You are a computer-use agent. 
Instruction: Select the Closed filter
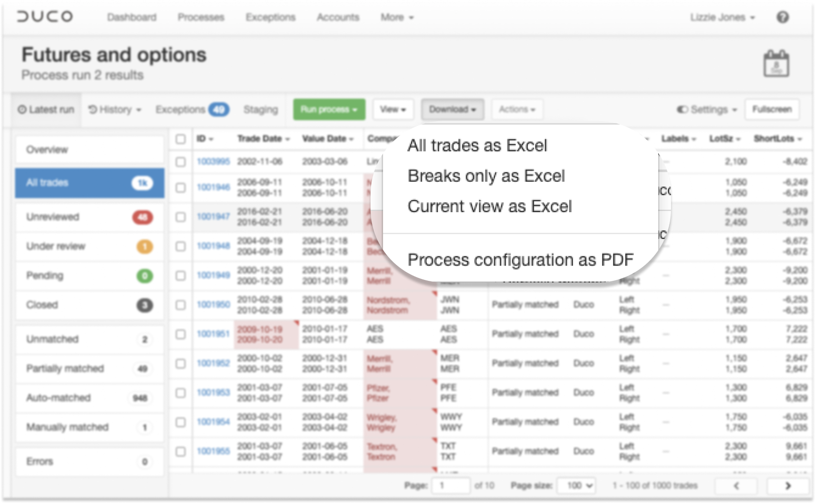(x=90, y=305)
